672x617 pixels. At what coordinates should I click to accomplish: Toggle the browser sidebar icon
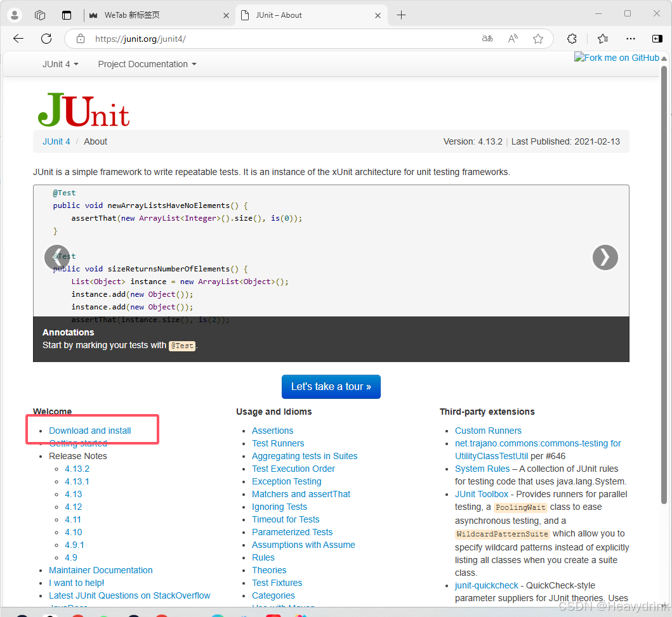pos(657,39)
